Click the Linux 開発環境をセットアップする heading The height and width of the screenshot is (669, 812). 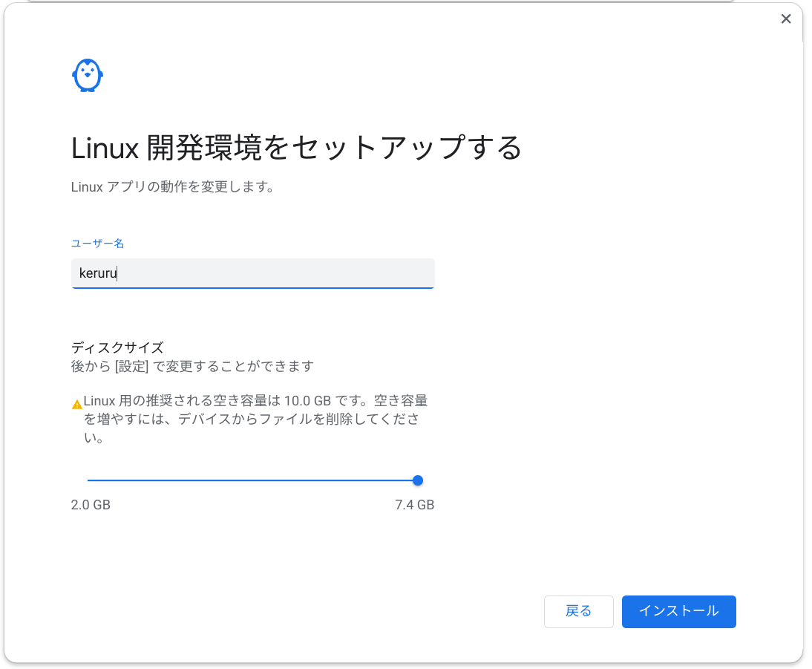pyautogui.click(x=296, y=149)
